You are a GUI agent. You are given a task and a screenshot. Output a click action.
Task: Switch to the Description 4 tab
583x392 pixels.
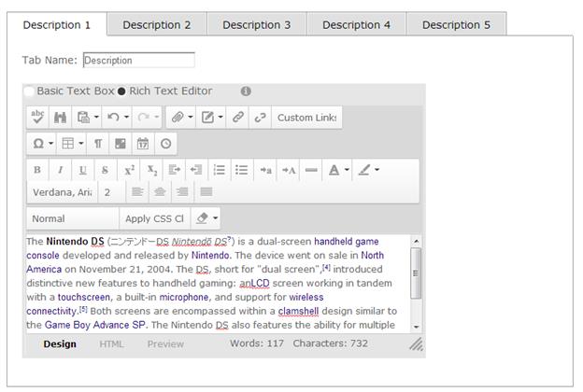click(x=356, y=24)
